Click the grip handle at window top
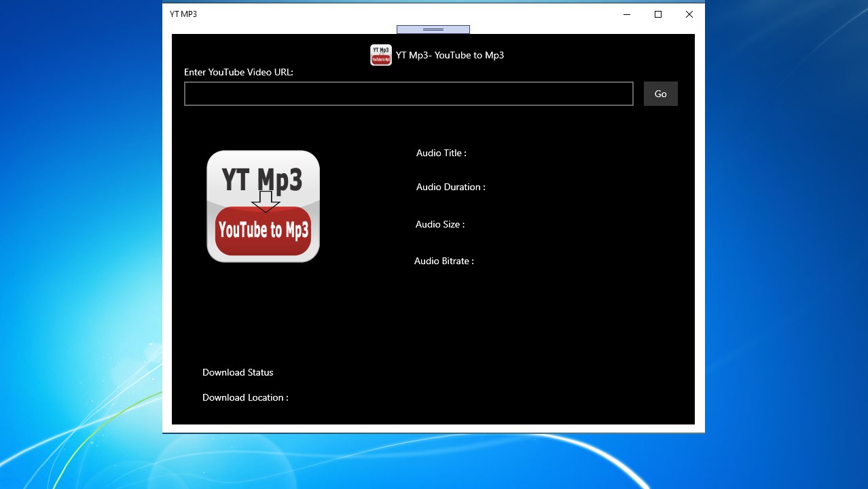The height and width of the screenshot is (489, 868). 433,29
